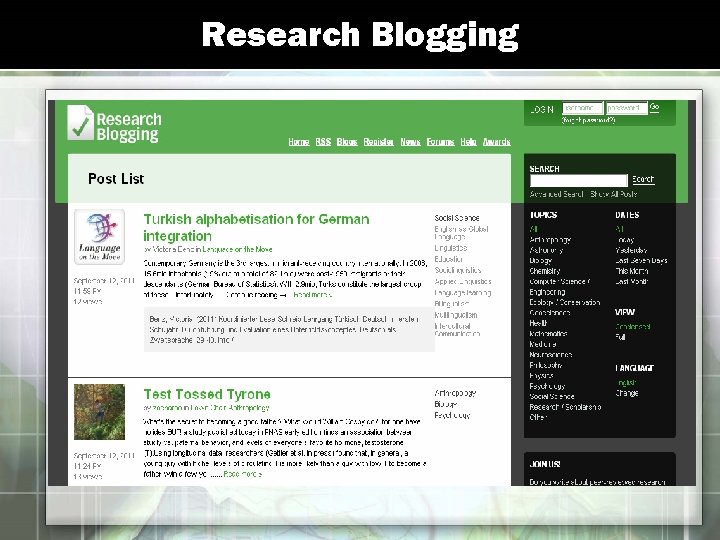720x540 pixels.
Task: Filter posts by Mathematics topic
Action: [549, 334]
